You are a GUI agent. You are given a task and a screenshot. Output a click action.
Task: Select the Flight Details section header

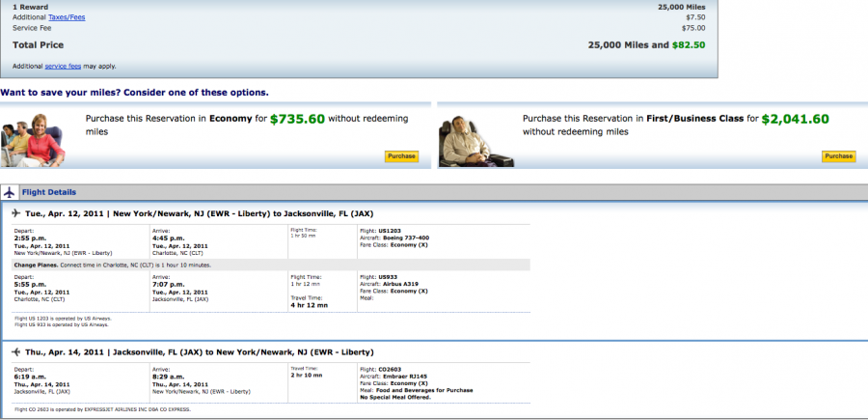(x=48, y=192)
